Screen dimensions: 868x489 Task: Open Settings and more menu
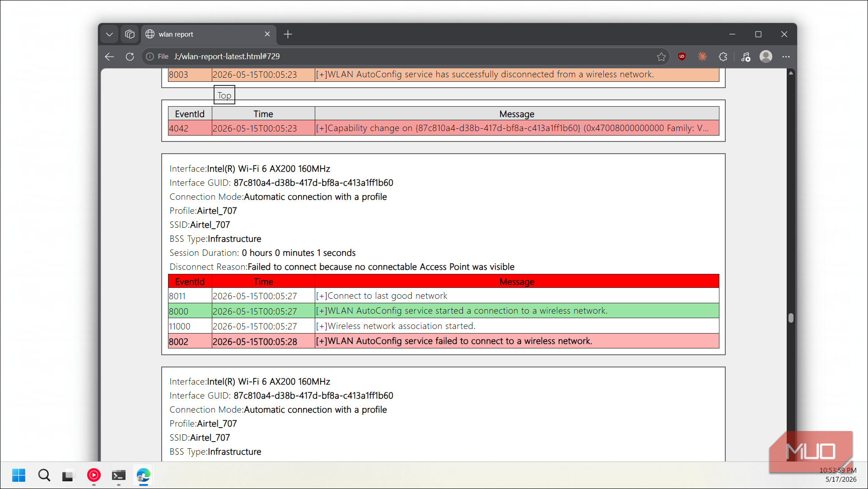[x=786, y=56]
